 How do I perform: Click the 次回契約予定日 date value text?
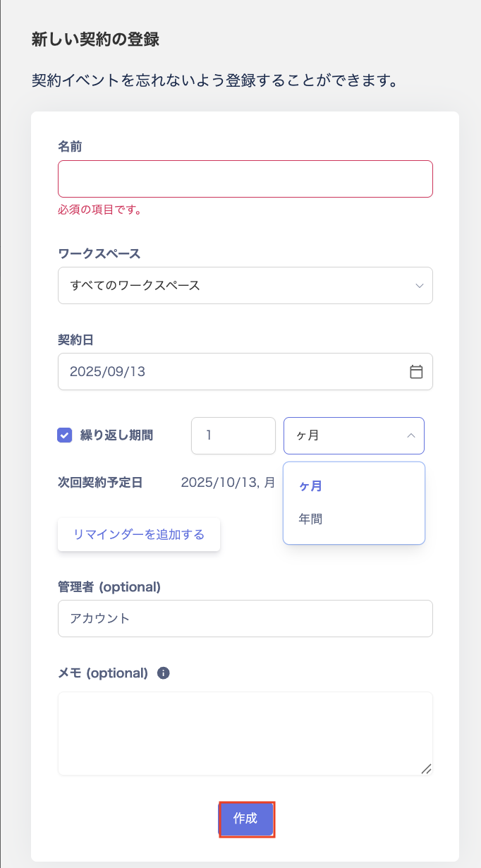[x=227, y=483]
